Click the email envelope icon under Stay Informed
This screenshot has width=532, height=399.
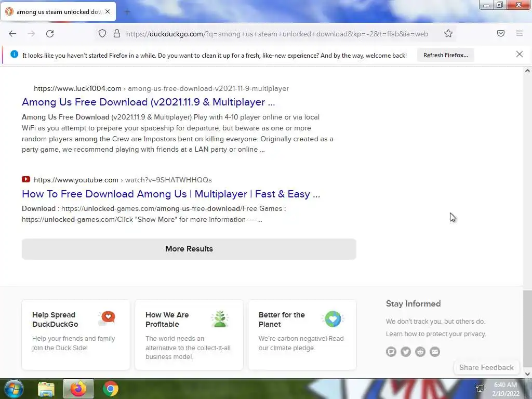pos(435,352)
